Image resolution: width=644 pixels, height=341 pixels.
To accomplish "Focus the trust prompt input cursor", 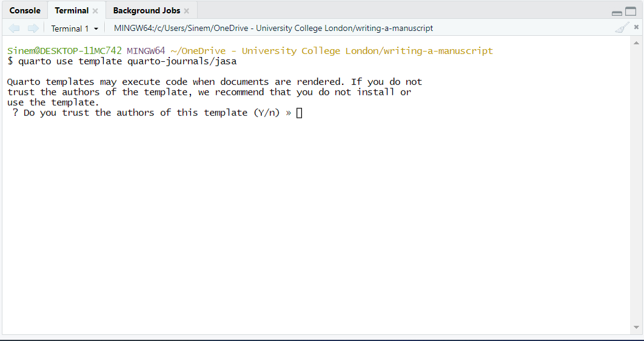I will click(299, 113).
